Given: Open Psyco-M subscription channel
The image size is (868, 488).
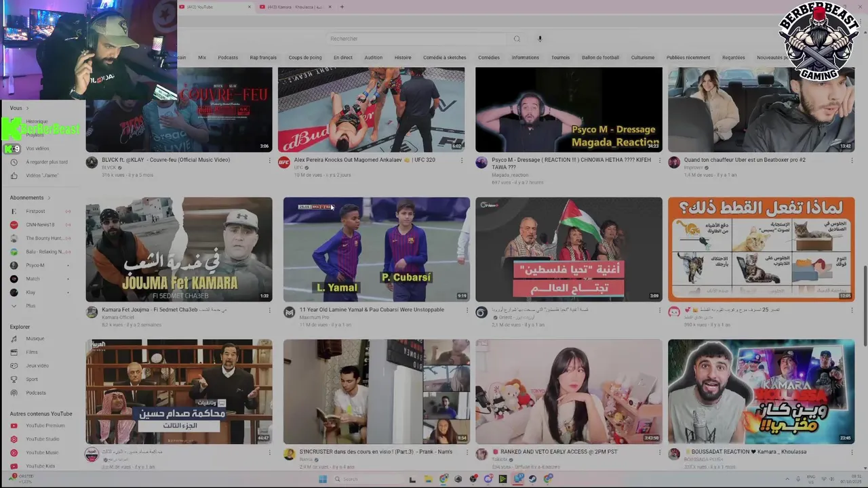Looking at the screenshot, I should click(35, 265).
